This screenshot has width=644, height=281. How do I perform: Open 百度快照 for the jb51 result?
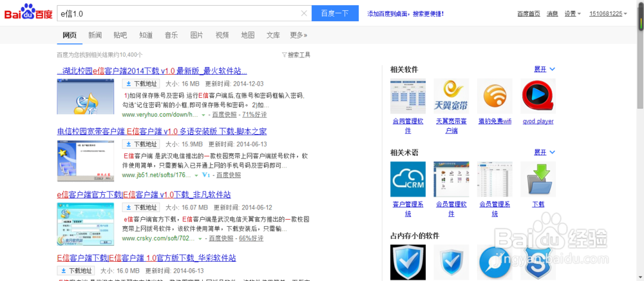pyautogui.click(x=229, y=175)
